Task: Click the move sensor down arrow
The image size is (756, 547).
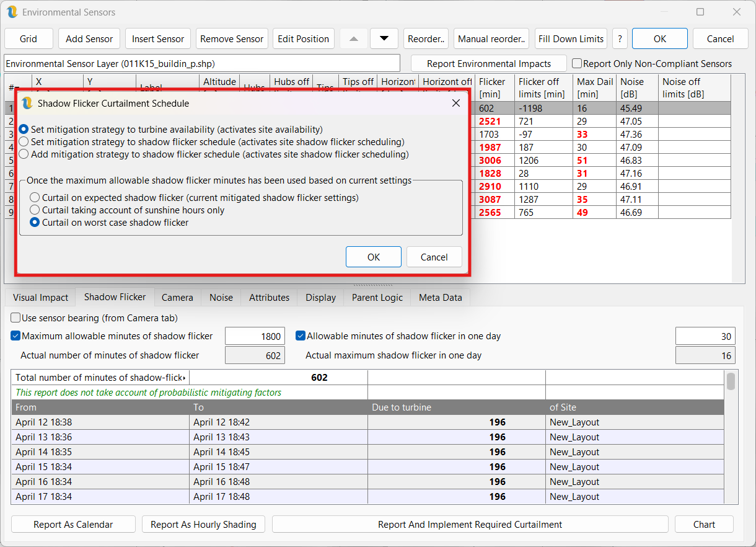Action: click(384, 38)
